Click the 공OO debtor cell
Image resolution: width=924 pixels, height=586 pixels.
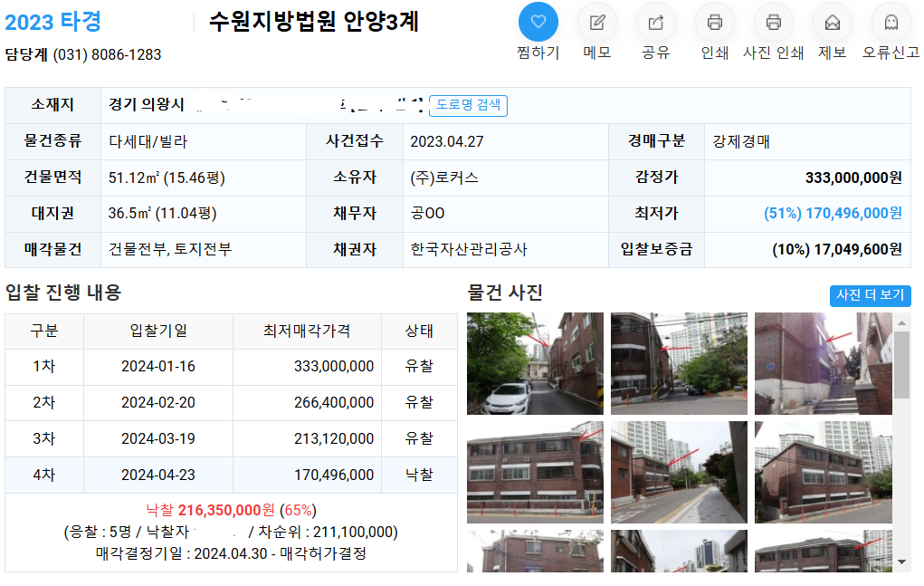(506, 214)
